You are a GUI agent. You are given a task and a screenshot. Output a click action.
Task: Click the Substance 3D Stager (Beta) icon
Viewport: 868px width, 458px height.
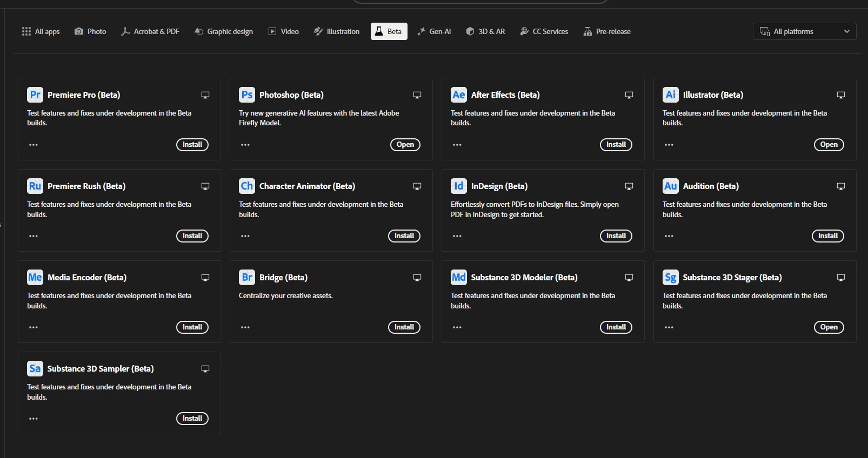click(x=671, y=277)
